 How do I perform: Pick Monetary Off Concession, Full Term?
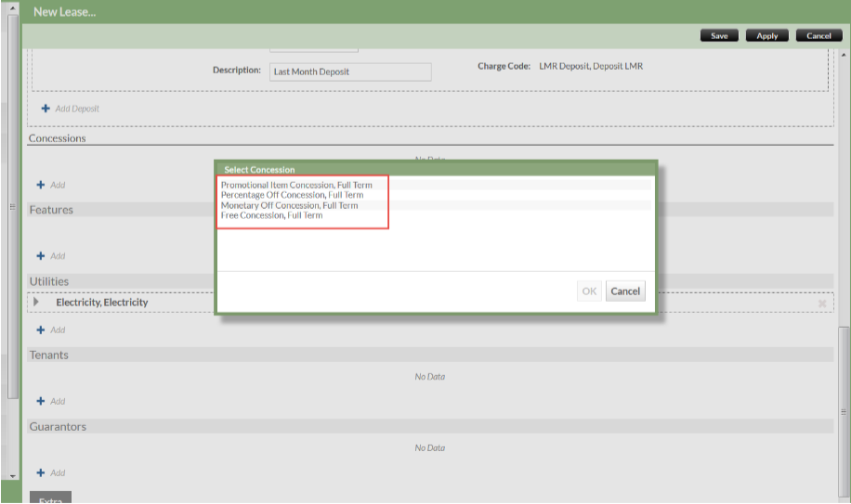click(289, 206)
